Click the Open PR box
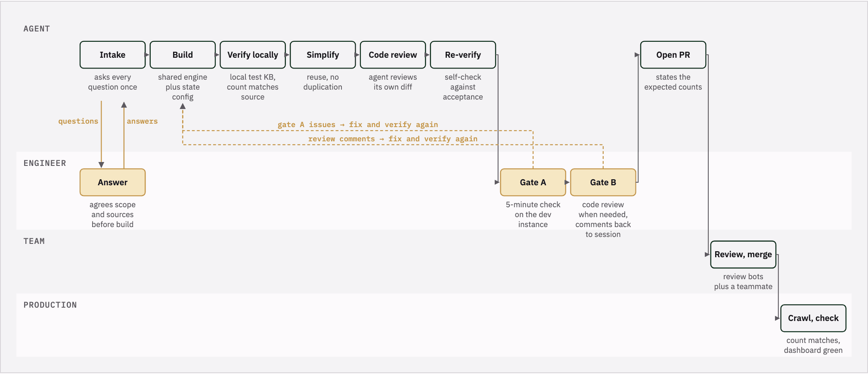Image resolution: width=868 pixels, height=374 pixels. click(x=673, y=55)
